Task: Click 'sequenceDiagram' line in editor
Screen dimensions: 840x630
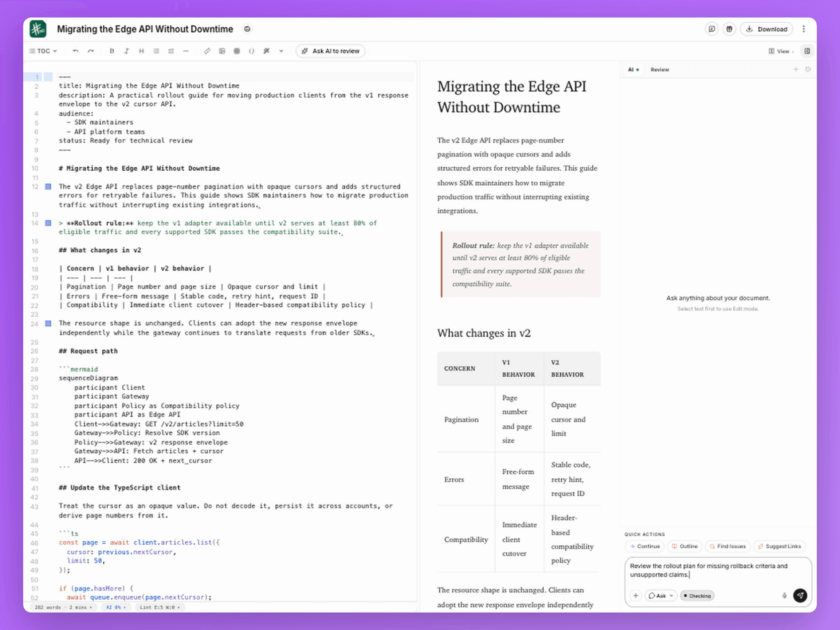Action: tap(88, 378)
